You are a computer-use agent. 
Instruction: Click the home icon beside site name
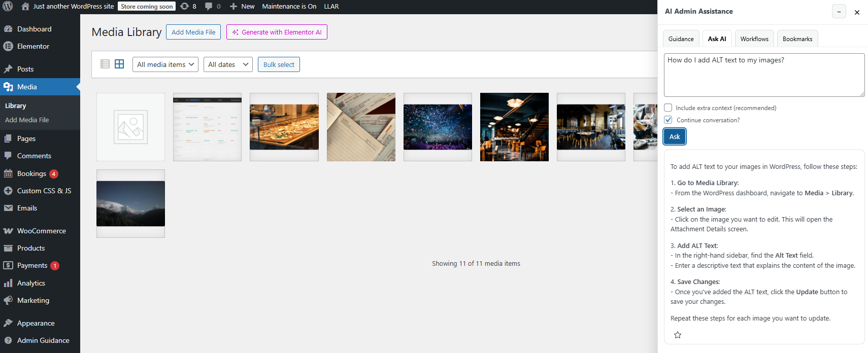[x=25, y=6]
